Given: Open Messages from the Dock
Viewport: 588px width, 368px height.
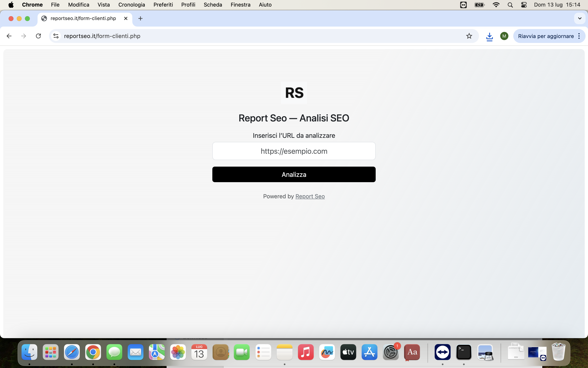Looking at the screenshot, I should (x=114, y=352).
